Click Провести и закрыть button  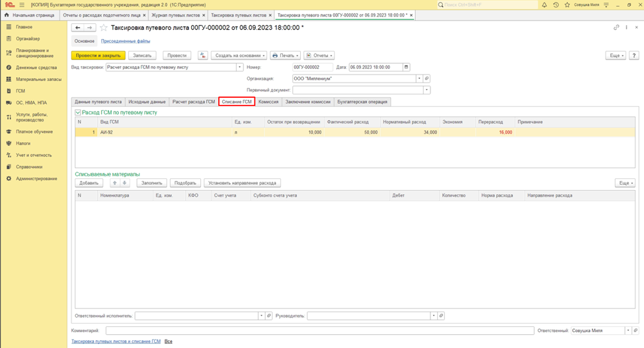98,55
